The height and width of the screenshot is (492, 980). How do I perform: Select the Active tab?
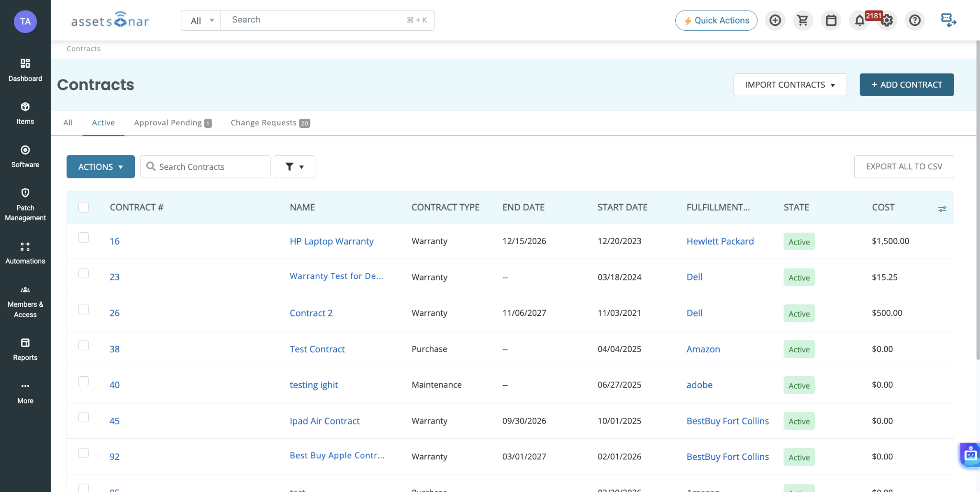point(103,123)
